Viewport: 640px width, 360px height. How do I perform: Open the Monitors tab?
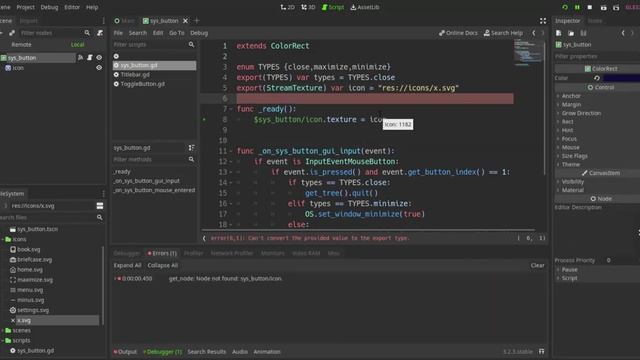[x=273, y=253]
